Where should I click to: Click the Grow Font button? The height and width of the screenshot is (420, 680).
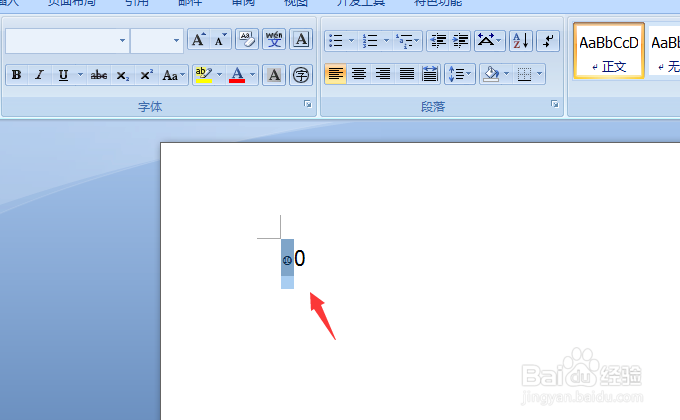coord(199,40)
